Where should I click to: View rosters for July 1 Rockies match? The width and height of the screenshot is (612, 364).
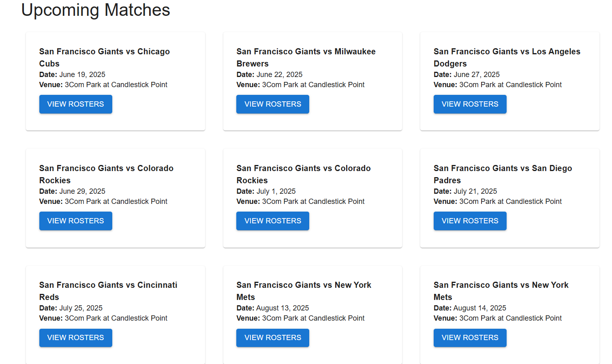click(x=272, y=221)
